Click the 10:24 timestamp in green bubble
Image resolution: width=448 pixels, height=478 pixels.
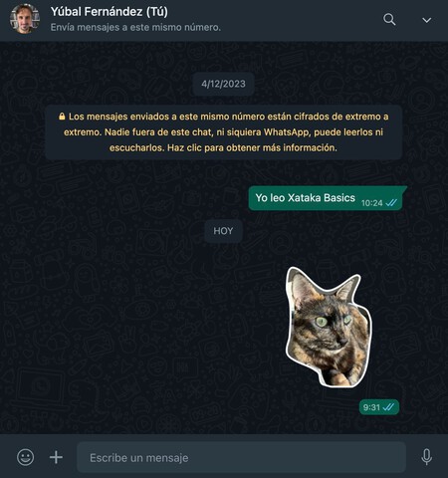coord(372,203)
